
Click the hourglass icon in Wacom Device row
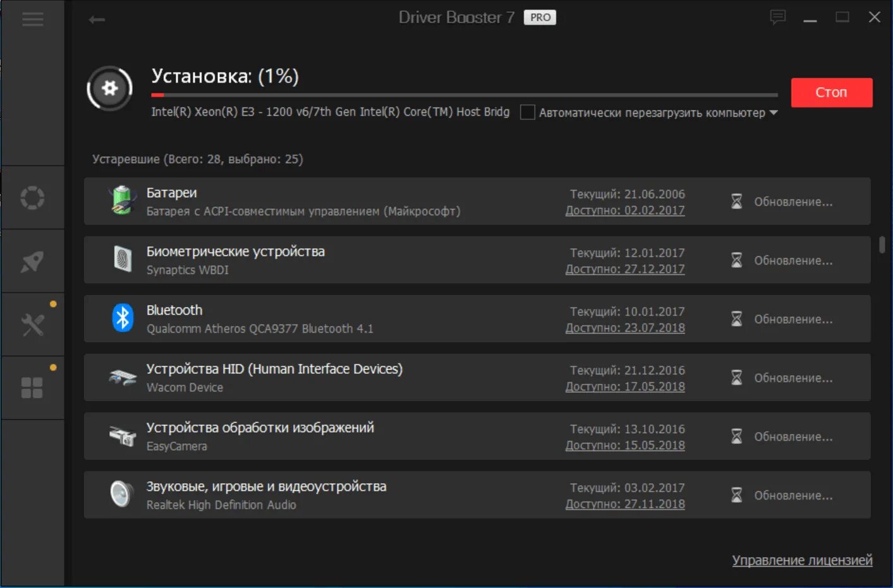[737, 378]
